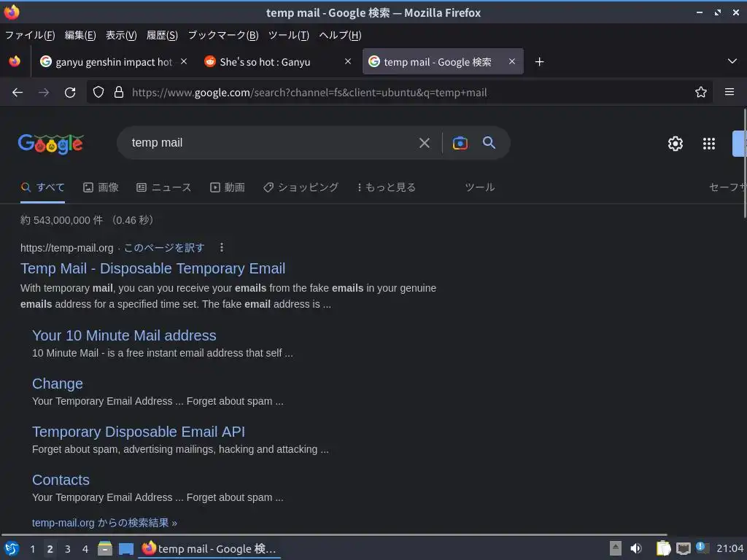Image resolution: width=747 pixels, height=560 pixels.
Task: Click show desktop icon in taskbar
Action: 125,549
